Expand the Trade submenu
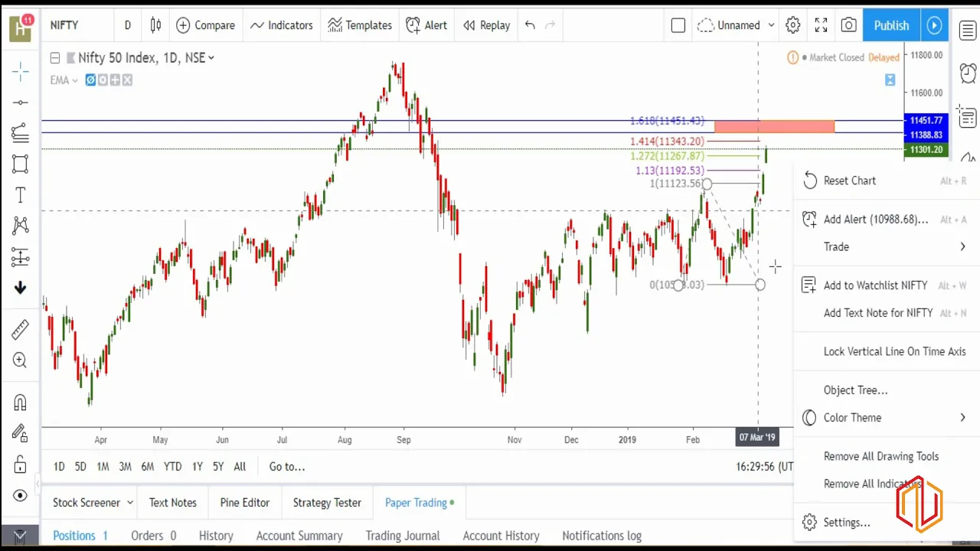The height and width of the screenshot is (551, 980). click(x=887, y=246)
